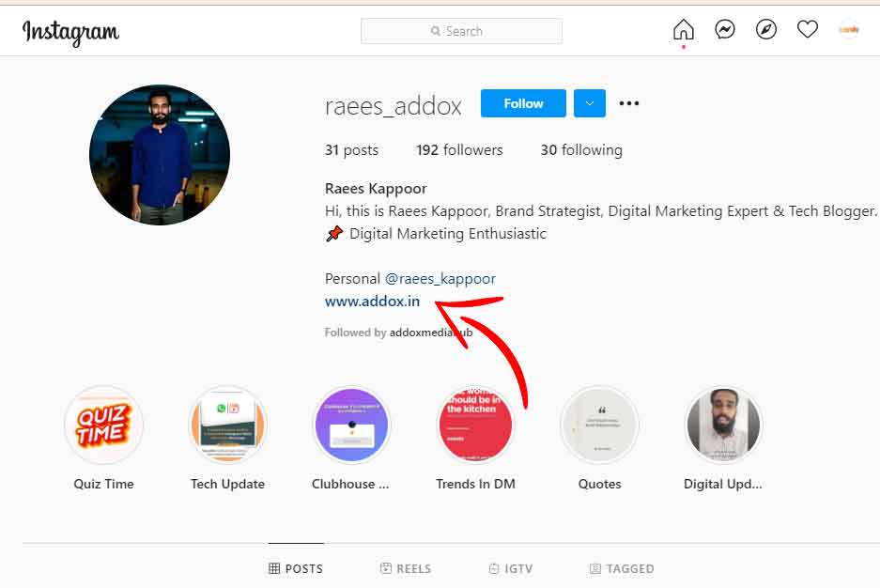Expand suggested accounts dropdown arrow beside Follow
This screenshot has height=588, width=880.
(x=589, y=103)
